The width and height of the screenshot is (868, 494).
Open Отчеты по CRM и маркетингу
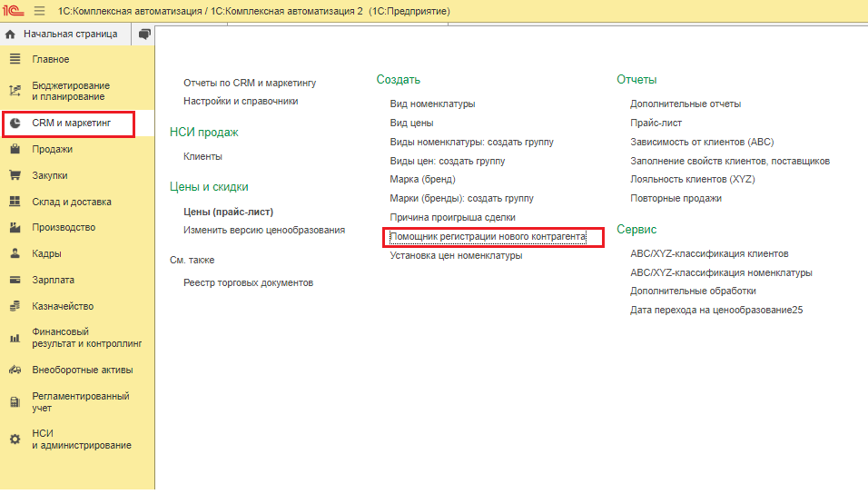click(250, 83)
